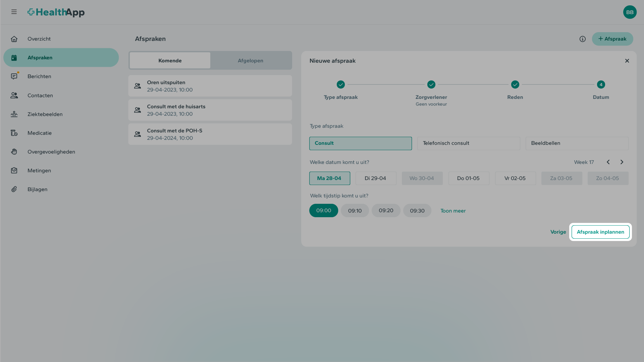This screenshot has width=644, height=362.
Task: Go back with Vorige
Action: [x=558, y=232]
